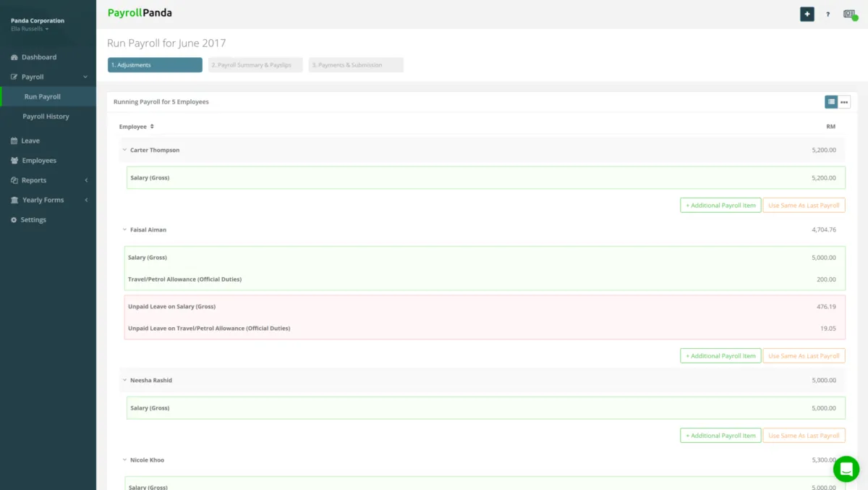Click the Employees icon in the sidebar

click(x=15, y=160)
